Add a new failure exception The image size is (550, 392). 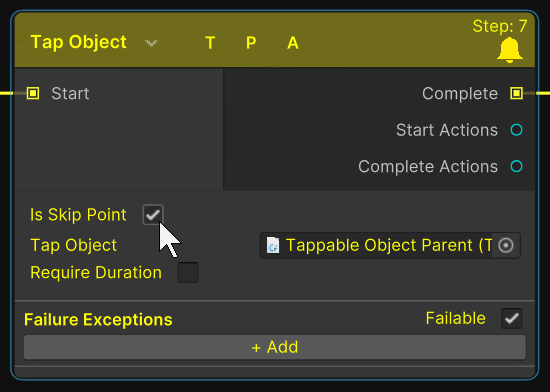click(x=275, y=347)
